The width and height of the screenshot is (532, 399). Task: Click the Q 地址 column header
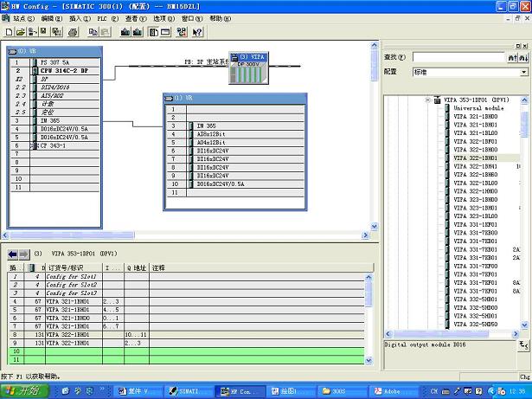point(137,268)
